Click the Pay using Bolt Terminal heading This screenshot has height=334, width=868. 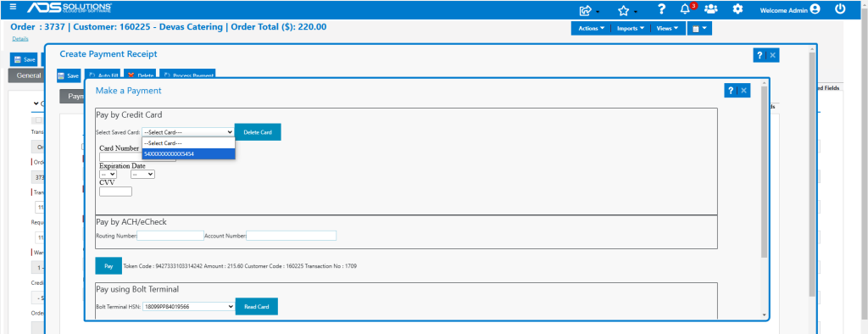(138, 289)
